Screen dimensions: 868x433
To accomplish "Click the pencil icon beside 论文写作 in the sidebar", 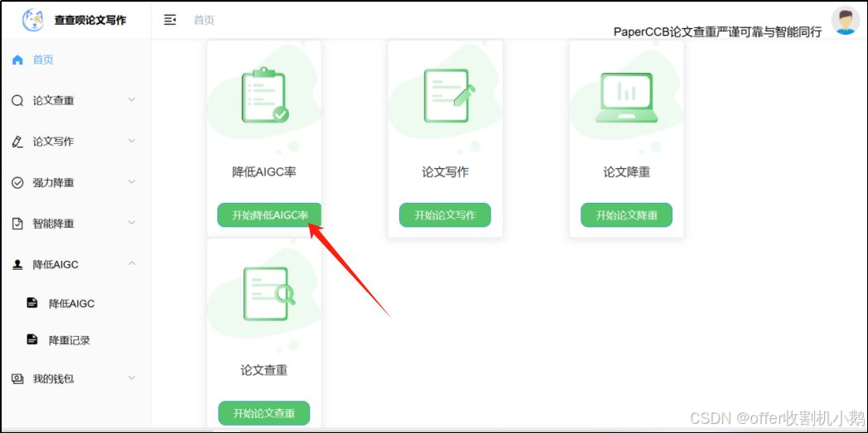I will tap(17, 142).
